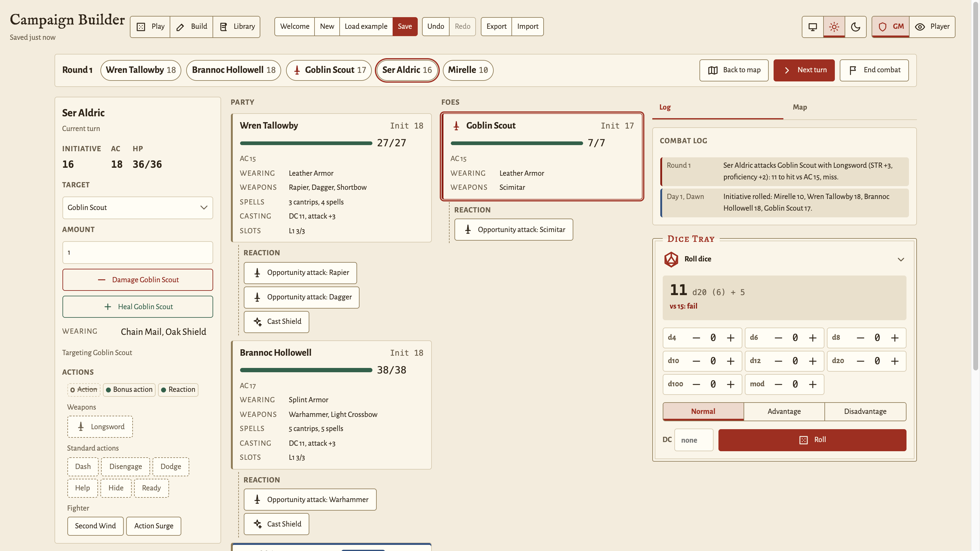Decrease the mod value
The width and height of the screenshot is (980, 551).
click(778, 384)
